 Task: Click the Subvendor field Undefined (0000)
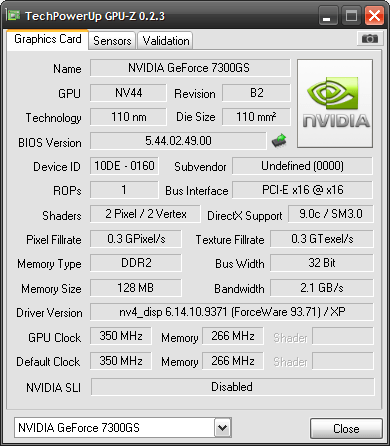pyautogui.click(x=302, y=166)
